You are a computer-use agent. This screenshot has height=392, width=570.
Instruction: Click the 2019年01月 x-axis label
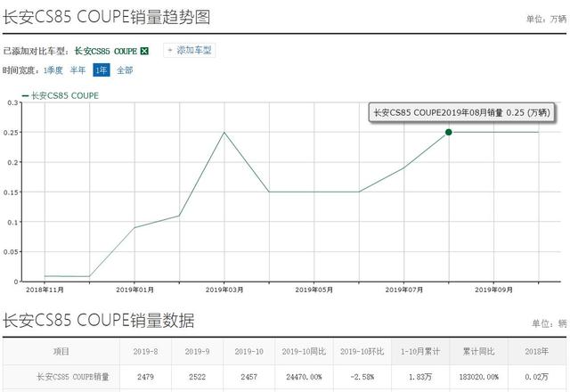click(134, 290)
